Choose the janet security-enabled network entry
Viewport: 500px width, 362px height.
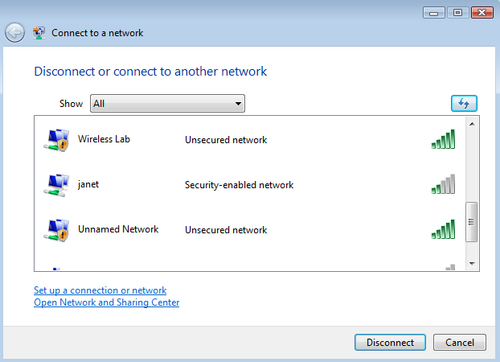pyautogui.click(x=249, y=185)
